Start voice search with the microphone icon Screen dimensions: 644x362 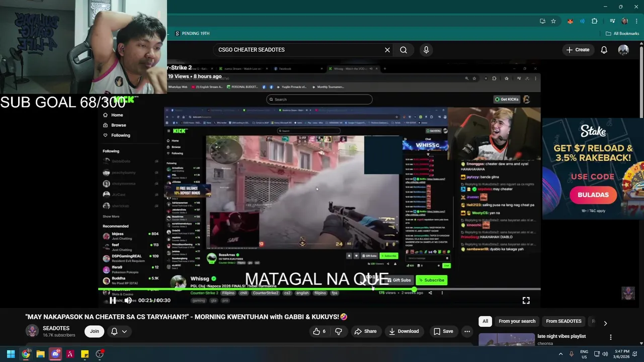point(426,50)
